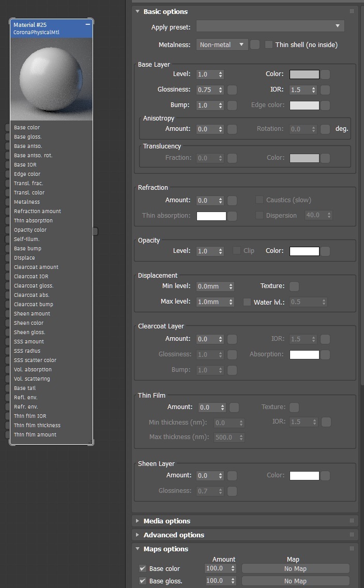Uncheck the Base color map checkbox

[x=143, y=569]
